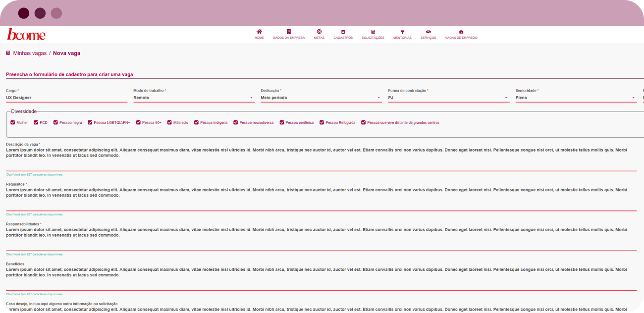Open Dados da Empresa building icon
The height and width of the screenshot is (313, 644).
[x=289, y=32]
